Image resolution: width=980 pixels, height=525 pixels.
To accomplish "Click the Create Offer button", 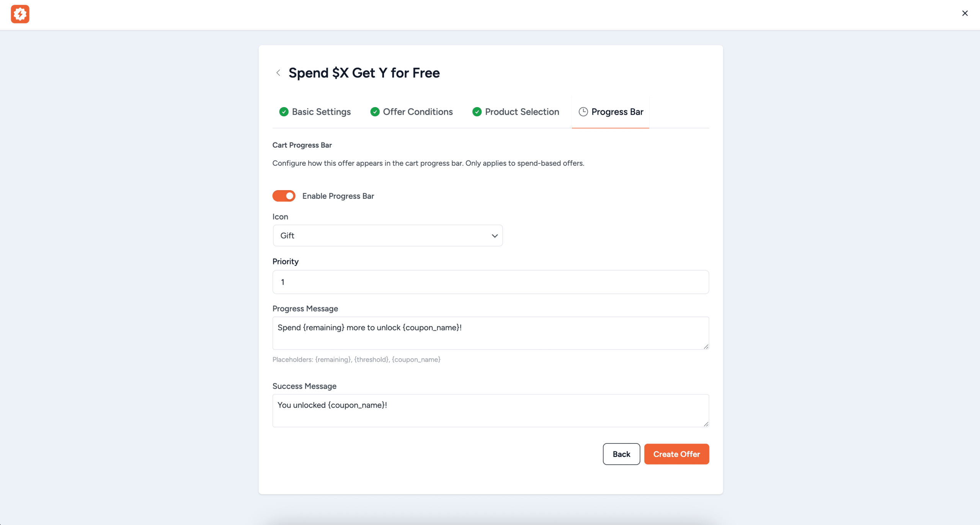I will click(x=676, y=454).
